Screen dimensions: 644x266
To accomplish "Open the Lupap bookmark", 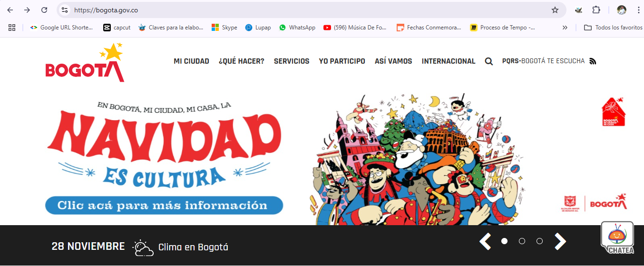I will [258, 28].
